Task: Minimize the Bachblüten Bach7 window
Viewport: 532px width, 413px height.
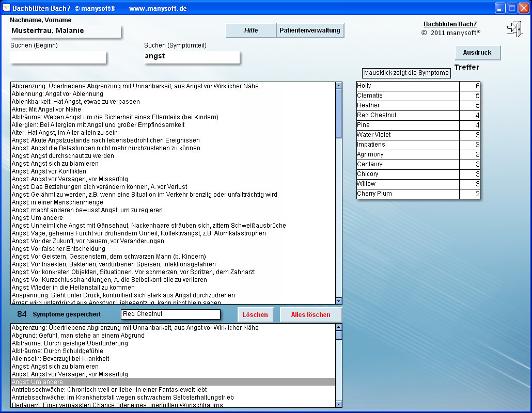Action: coord(500,8)
